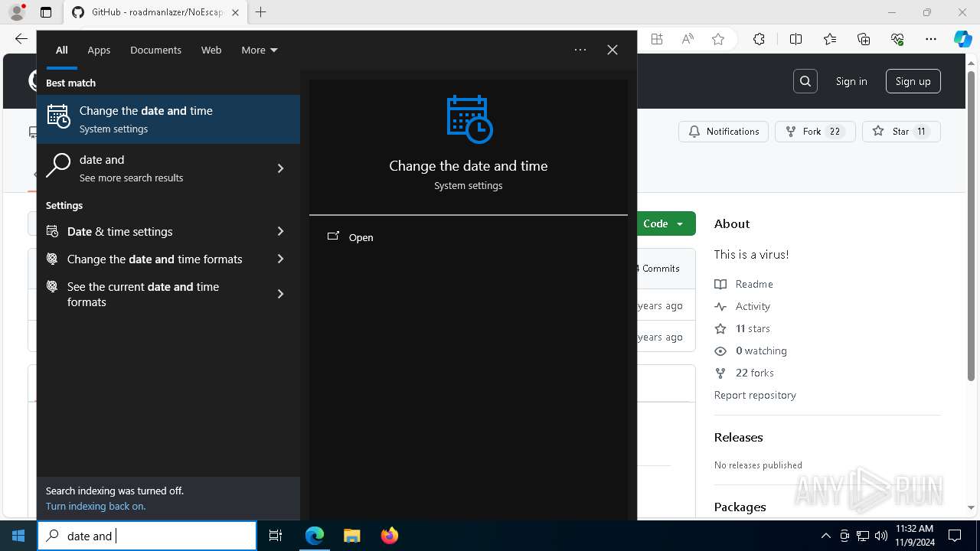
Task: Click Releases heading link
Action: click(738, 437)
